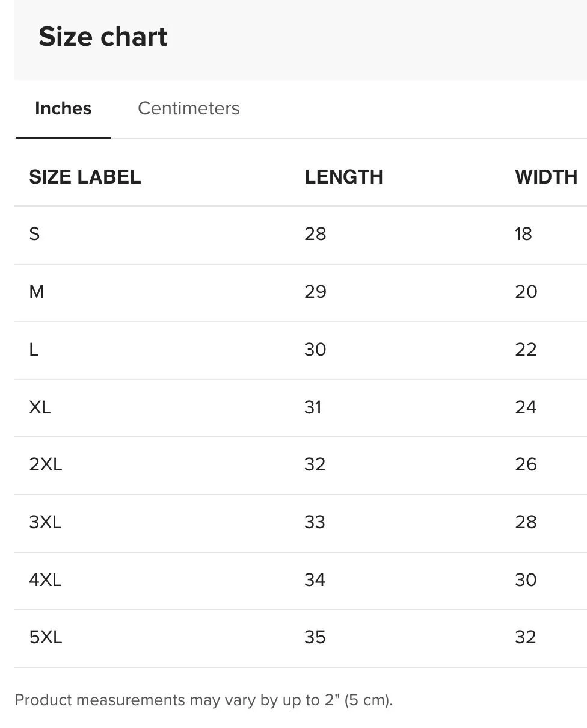The height and width of the screenshot is (728, 587).
Task: Click the width value 32 for 5XL
Action: tap(526, 637)
